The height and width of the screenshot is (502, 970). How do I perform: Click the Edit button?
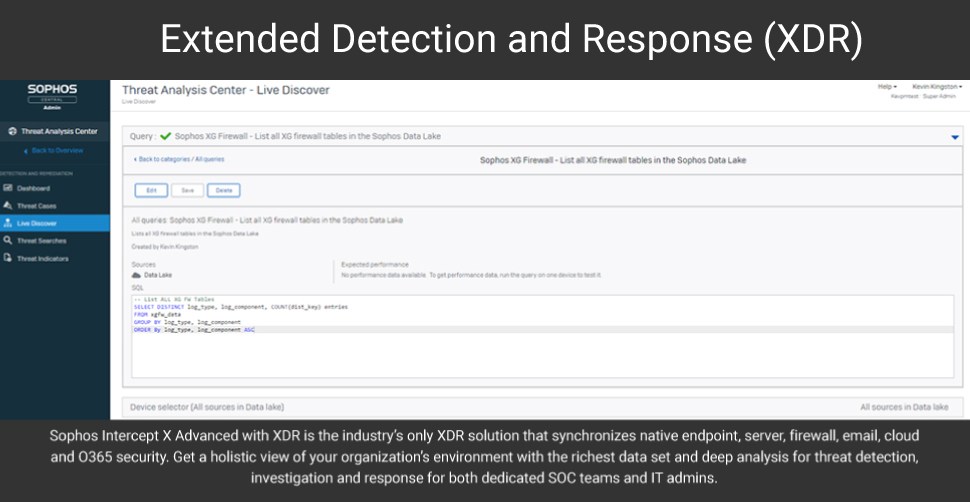coord(151,191)
